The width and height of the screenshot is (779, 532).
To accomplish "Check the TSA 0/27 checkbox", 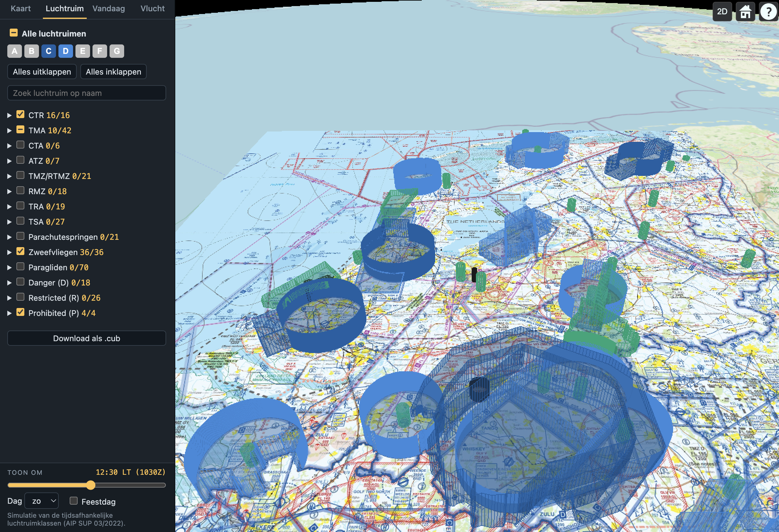I will (x=20, y=221).
